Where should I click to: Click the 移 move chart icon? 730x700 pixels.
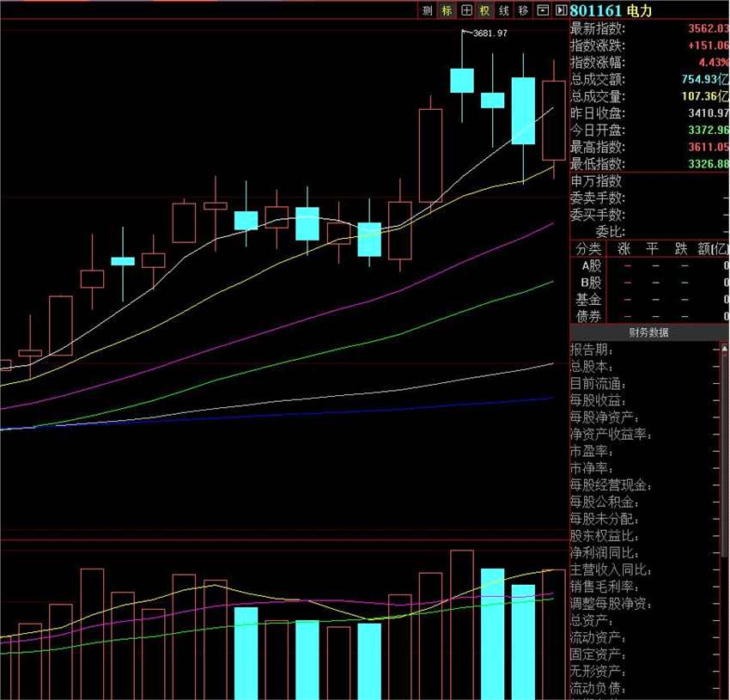pyautogui.click(x=523, y=10)
